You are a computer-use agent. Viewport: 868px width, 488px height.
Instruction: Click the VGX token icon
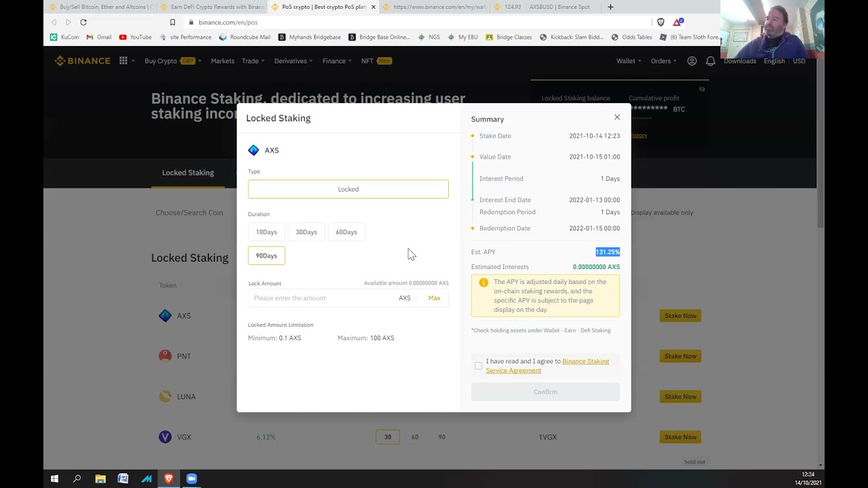(165, 437)
